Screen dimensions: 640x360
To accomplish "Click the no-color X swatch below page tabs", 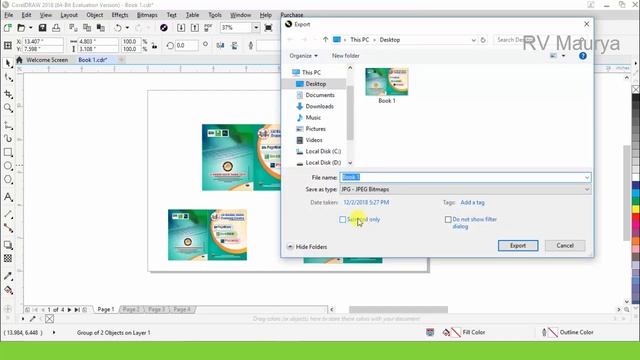I will pos(49,319).
